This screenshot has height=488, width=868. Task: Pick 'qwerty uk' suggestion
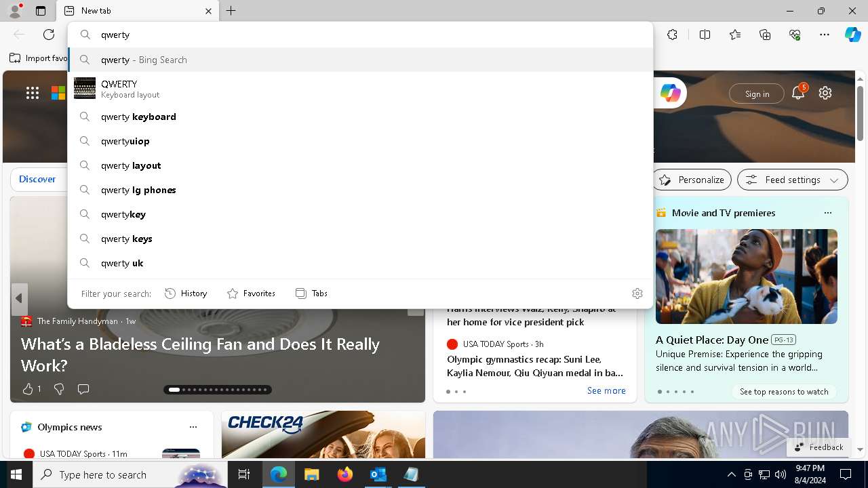point(360,263)
